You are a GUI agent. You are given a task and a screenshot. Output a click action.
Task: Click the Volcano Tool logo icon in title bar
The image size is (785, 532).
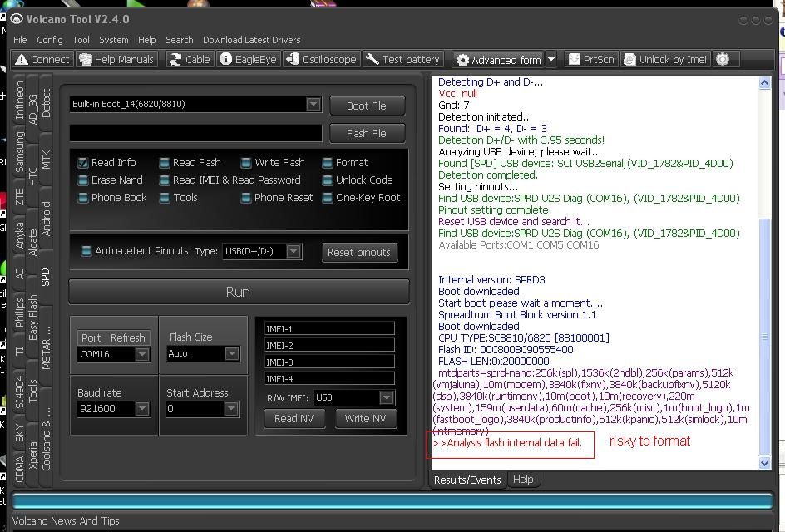click(17, 19)
